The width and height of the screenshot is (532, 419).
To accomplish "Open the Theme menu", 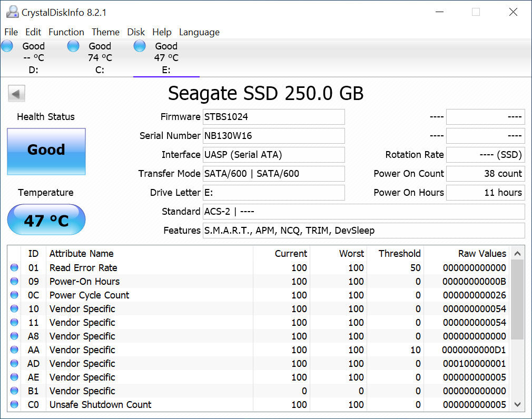I will tap(105, 32).
